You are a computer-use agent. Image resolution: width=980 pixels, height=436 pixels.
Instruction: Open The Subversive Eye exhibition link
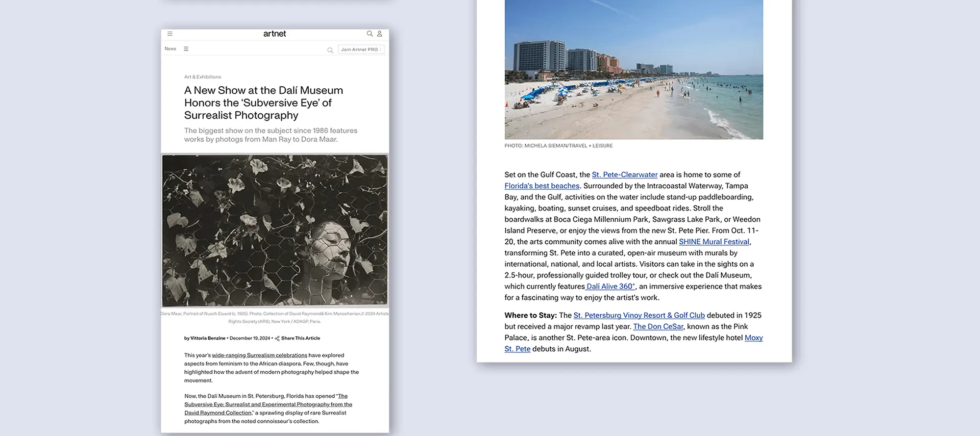268,405
